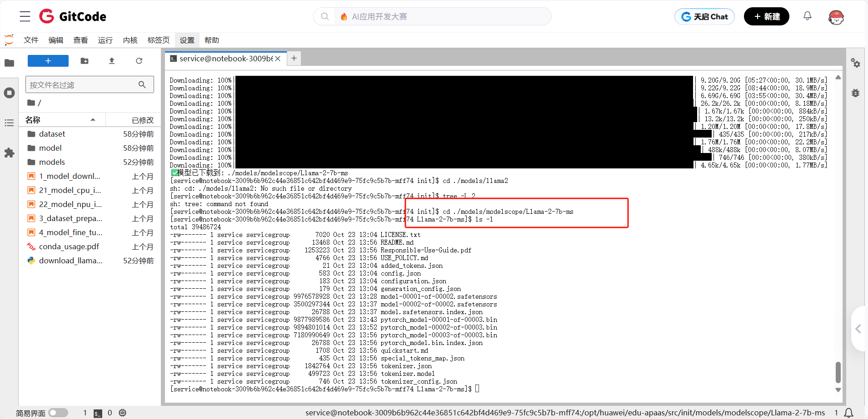Viewport: 868px width, 419px height.
Task: Open the notifications bell in the header
Action: click(808, 16)
